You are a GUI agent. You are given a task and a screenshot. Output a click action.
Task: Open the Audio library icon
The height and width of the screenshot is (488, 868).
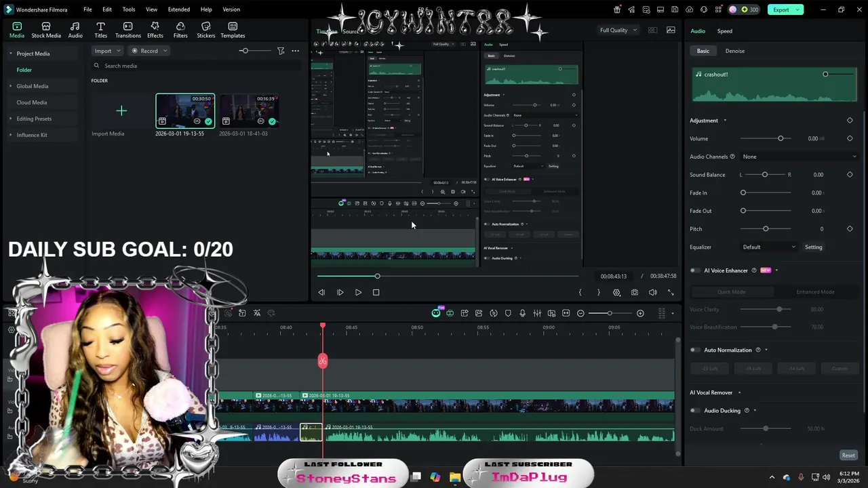click(75, 30)
